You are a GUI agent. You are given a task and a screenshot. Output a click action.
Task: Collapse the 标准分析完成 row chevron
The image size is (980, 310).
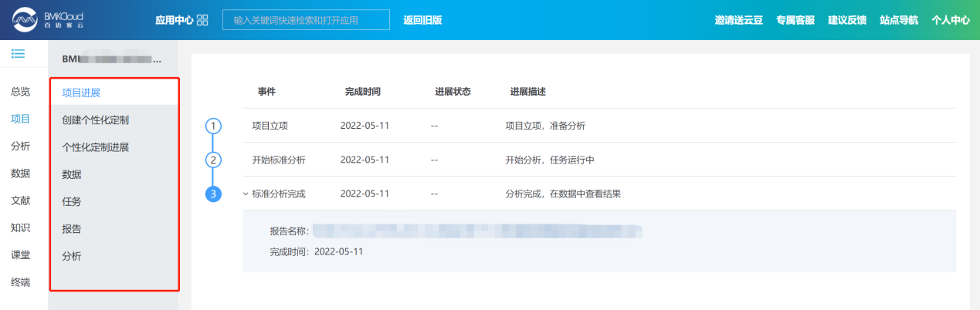pyautogui.click(x=246, y=194)
